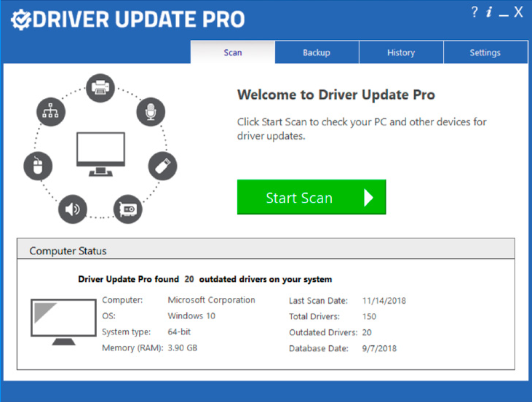Click the Computer Status monitor icon
Image resolution: width=532 pixels, height=402 pixels.
coord(63,322)
